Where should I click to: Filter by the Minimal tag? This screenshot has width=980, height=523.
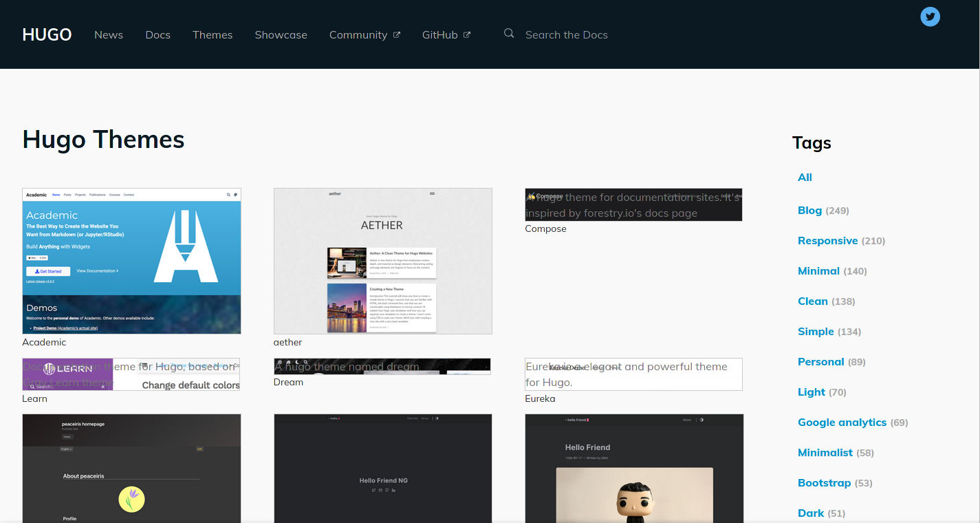(x=818, y=271)
